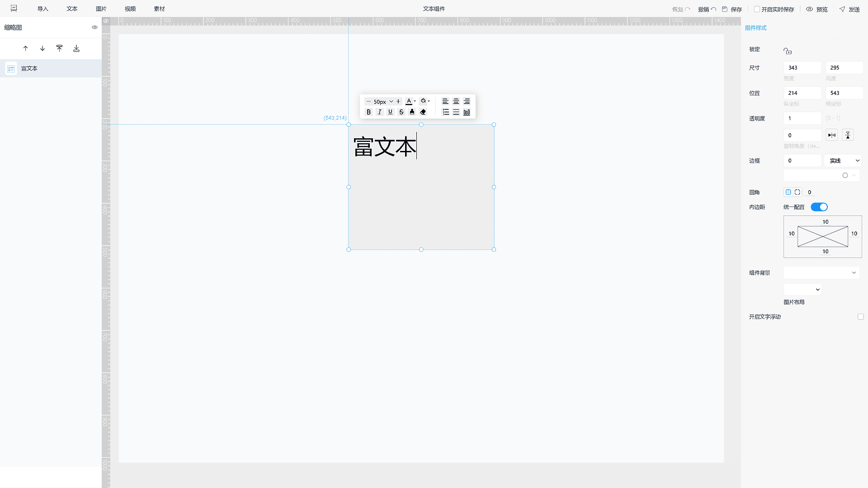Image resolution: width=868 pixels, height=488 pixels.
Task: Open the 素材 menu
Action: [160, 9]
